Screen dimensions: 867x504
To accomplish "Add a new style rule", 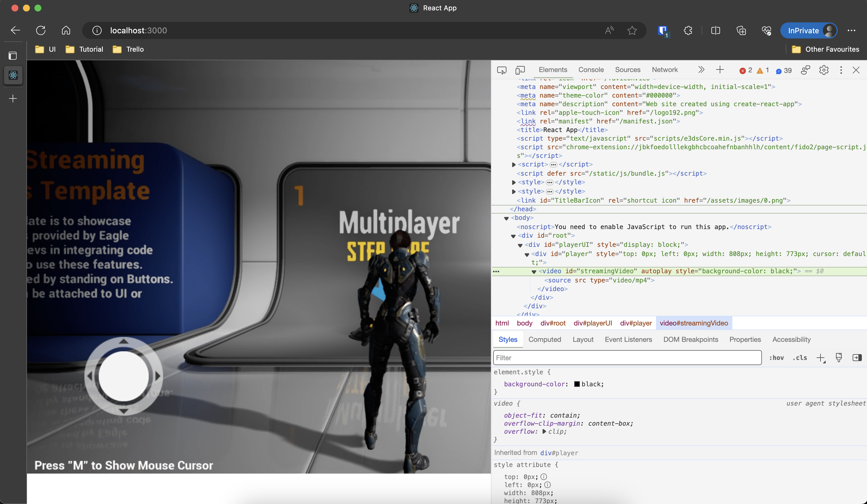I will point(820,358).
